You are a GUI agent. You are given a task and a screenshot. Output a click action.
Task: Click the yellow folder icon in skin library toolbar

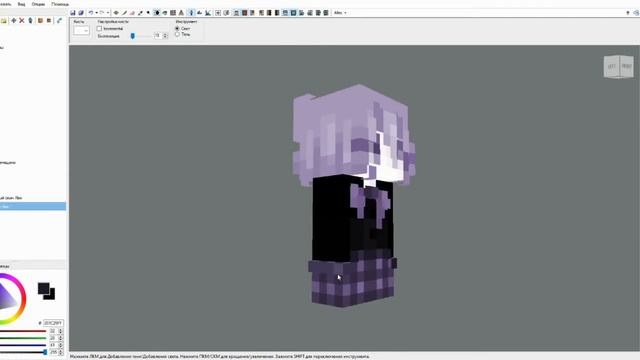4,20
